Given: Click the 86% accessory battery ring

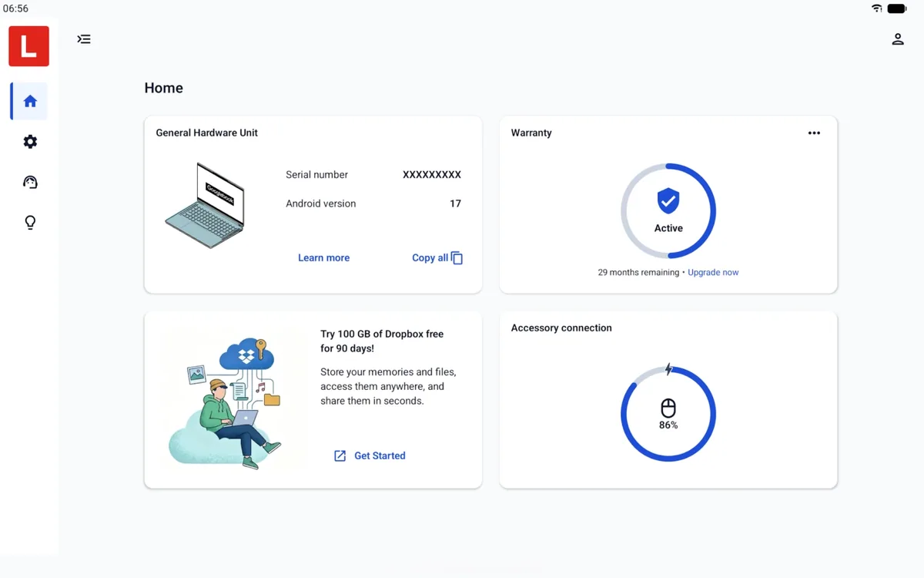Looking at the screenshot, I should 668,414.
